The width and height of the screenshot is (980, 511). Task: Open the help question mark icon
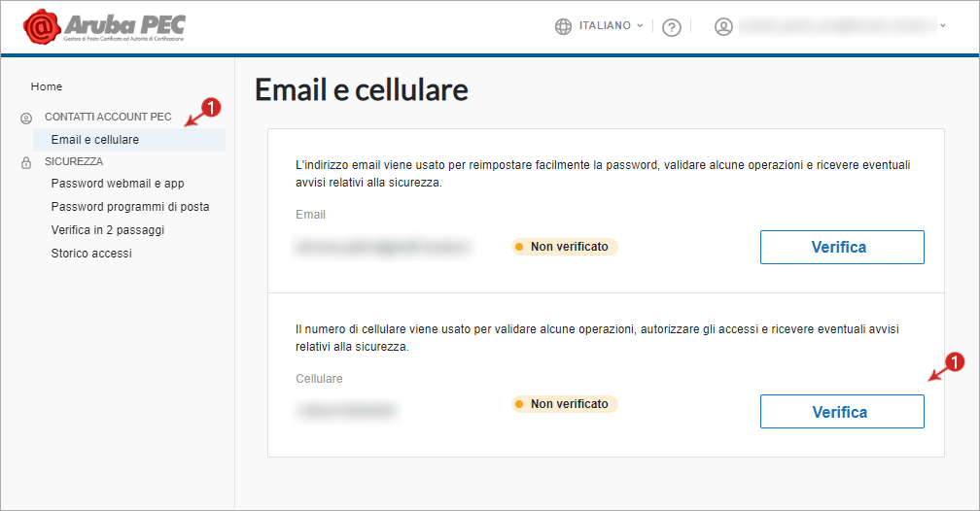(x=671, y=27)
